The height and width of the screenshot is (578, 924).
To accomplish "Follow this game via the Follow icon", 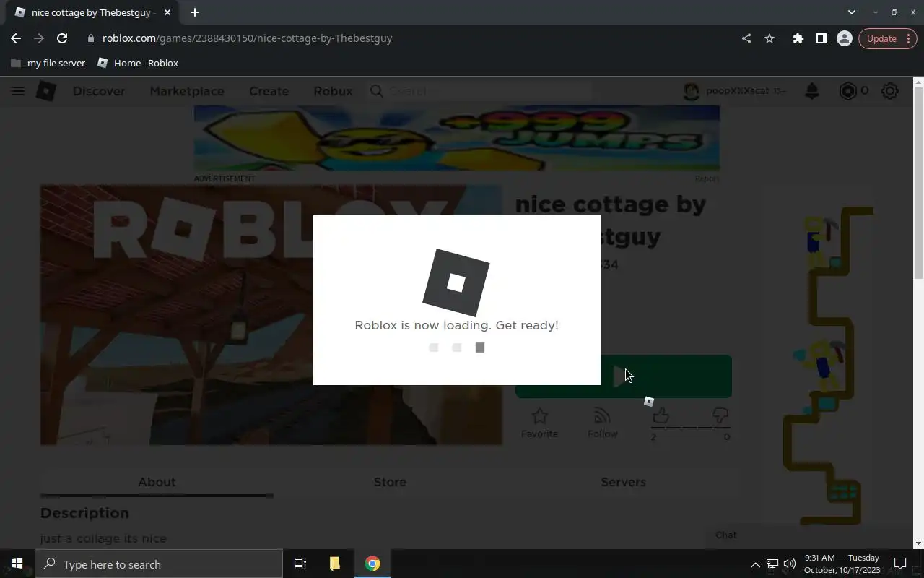I will (602, 423).
